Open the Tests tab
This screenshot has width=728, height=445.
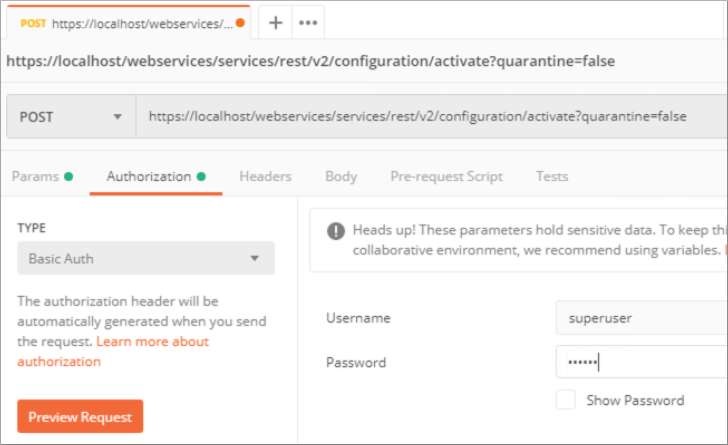(552, 177)
